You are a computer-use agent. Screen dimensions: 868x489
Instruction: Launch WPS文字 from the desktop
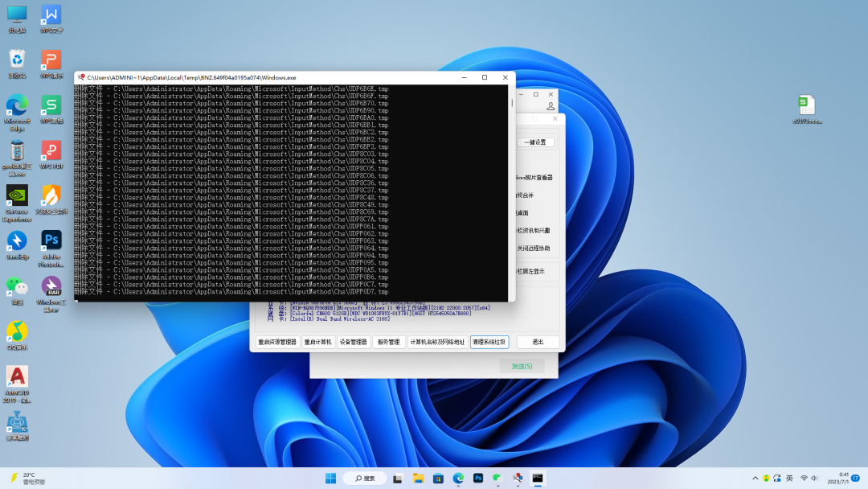click(x=51, y=16)
